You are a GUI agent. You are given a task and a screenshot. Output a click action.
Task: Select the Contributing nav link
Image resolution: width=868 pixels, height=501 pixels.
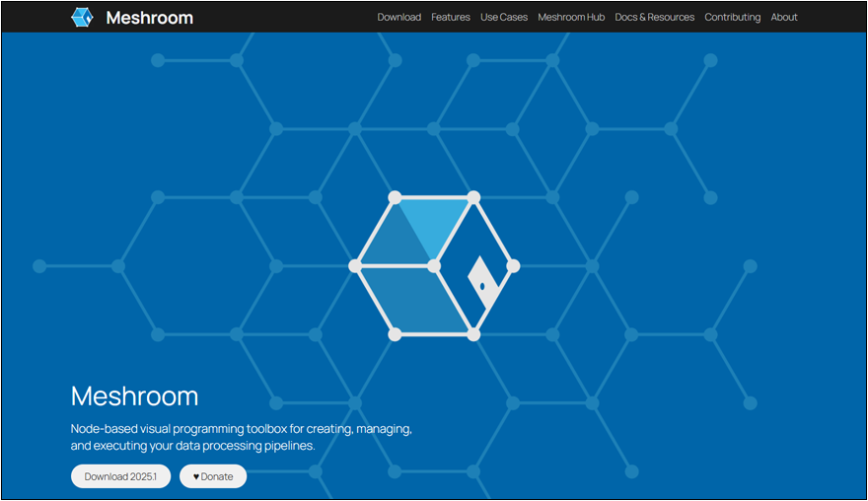coord(732,17)
